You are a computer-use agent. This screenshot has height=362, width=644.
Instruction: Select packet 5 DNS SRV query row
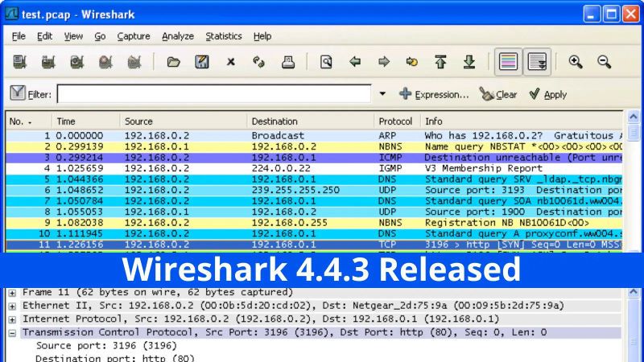tap(314, 179)
